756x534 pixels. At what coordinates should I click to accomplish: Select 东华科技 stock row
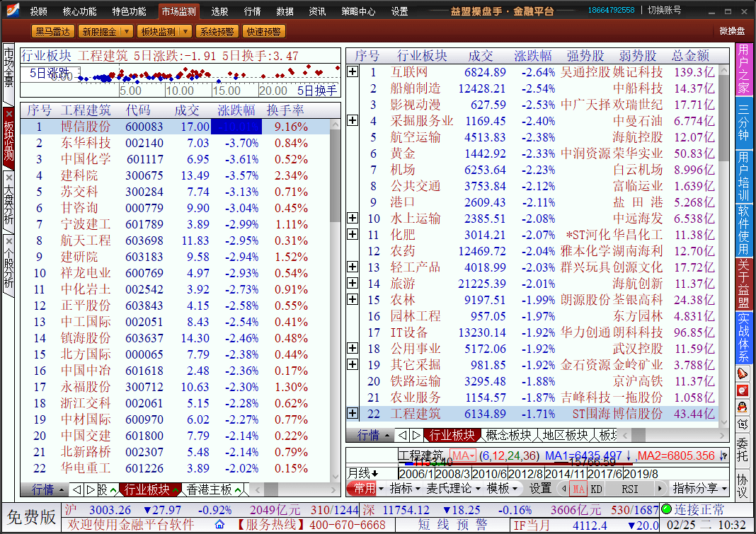point(176,143)
